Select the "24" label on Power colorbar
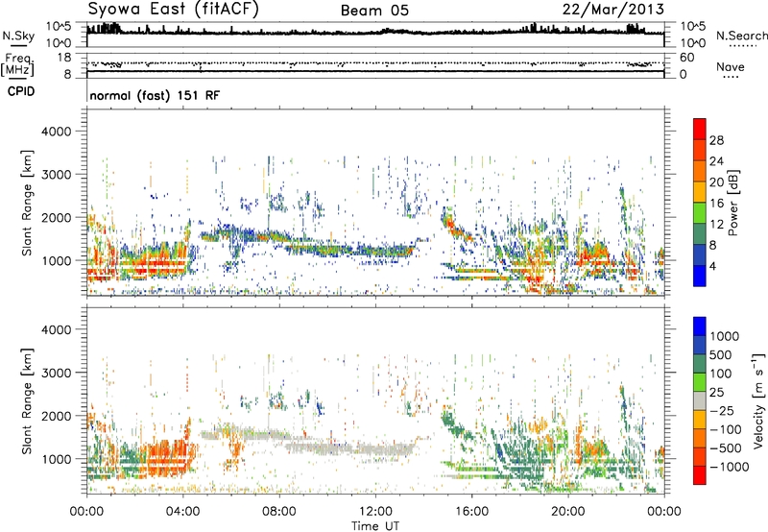Screen dimensions: 768x532 pyautogui.click(x=716, y=161)
